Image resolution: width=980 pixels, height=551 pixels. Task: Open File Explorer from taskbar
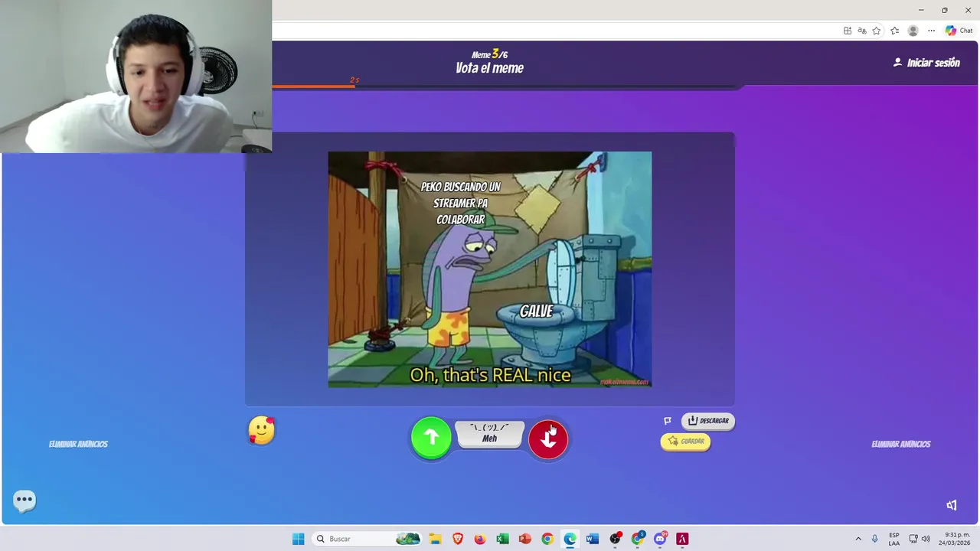pos(435,539)
